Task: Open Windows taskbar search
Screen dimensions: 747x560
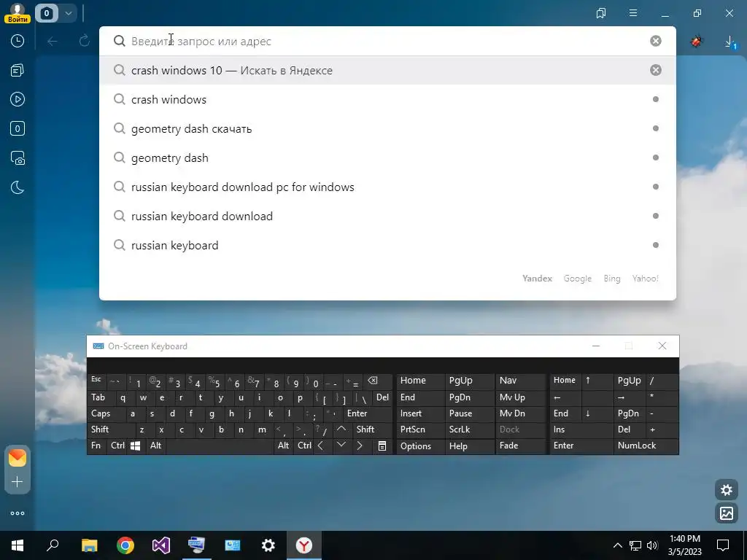Action: pos(53,545)
